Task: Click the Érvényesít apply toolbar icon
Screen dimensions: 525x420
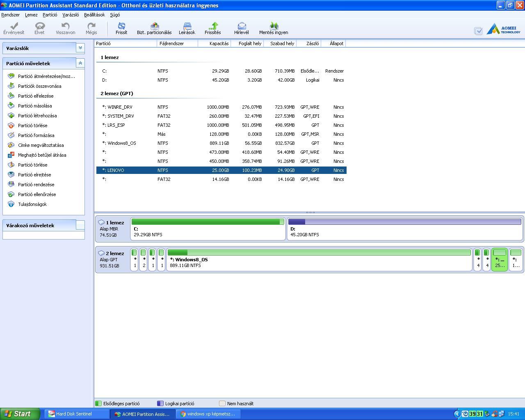Action: [14, 28]
